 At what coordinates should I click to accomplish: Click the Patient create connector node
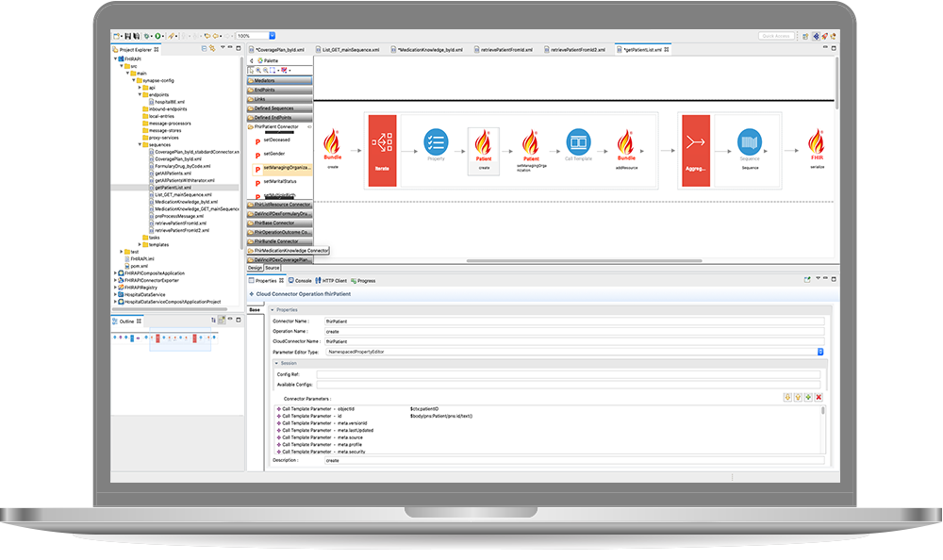tap(484, 151)
